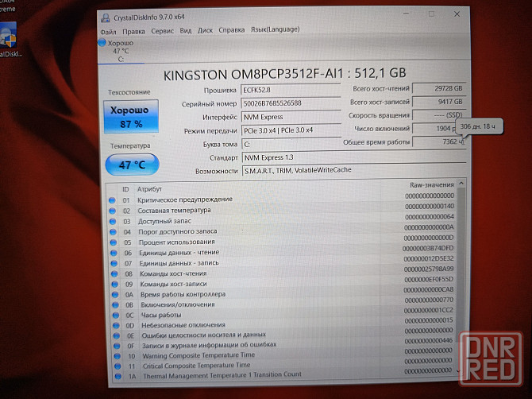Screen dimensions: 532x399
Task: Click the attribute list vertical scrollbar track
Action: [460, 277]
